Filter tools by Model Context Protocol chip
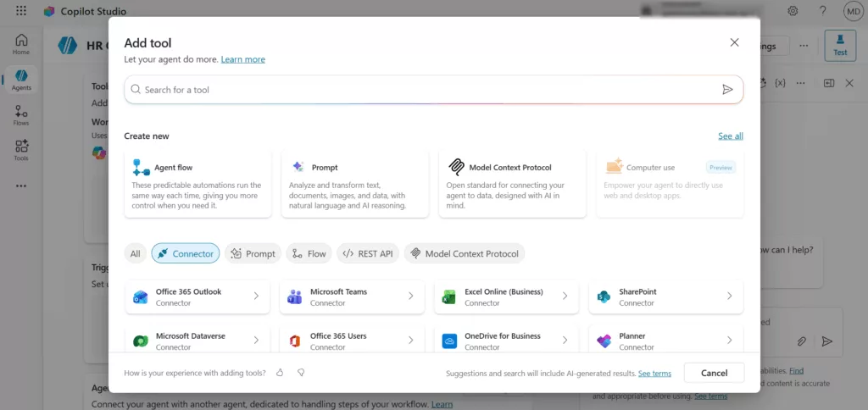868x410 pixels. pyautogui.click(x=465, y=253)
